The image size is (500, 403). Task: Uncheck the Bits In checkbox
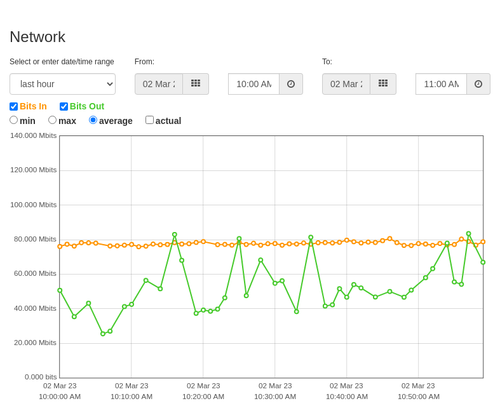pyautogui.click(x=14, y=106)
